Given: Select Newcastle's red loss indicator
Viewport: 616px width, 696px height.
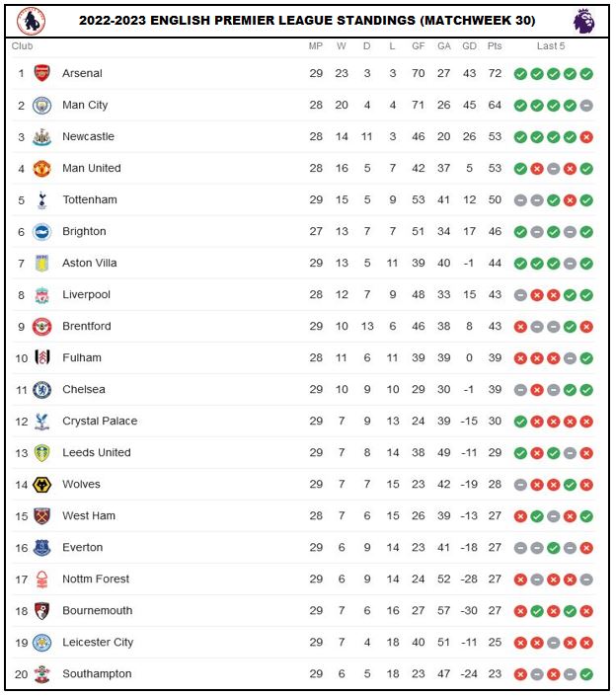Looking at the screenshot, I should pyautogui.click(x=586, y=137).
